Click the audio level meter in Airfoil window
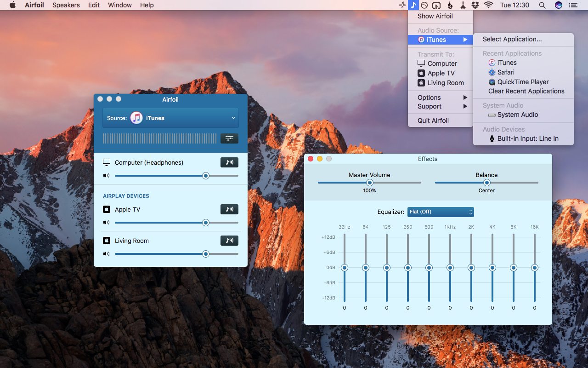The height and width of the screenshot is (368, 588). [x=159, y=138]
